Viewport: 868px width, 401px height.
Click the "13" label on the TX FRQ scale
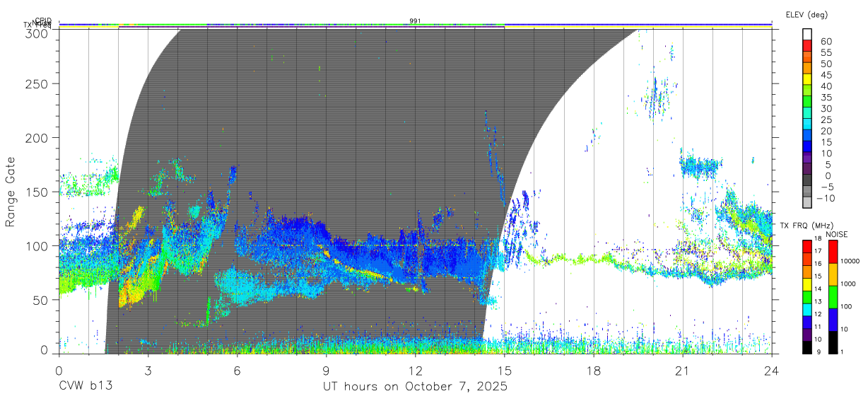[x=819, y=302]
